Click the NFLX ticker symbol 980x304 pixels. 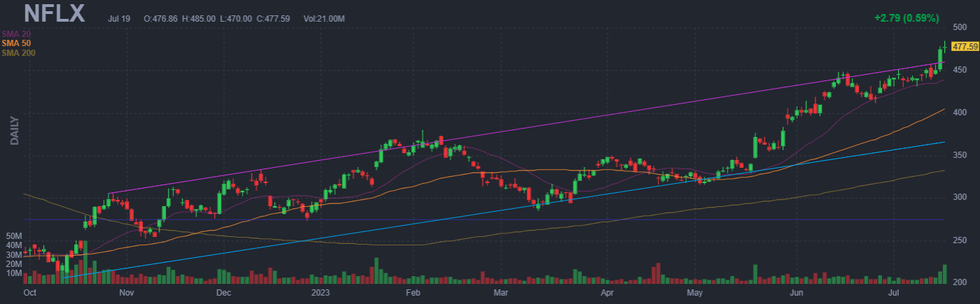tap(54, 13)
